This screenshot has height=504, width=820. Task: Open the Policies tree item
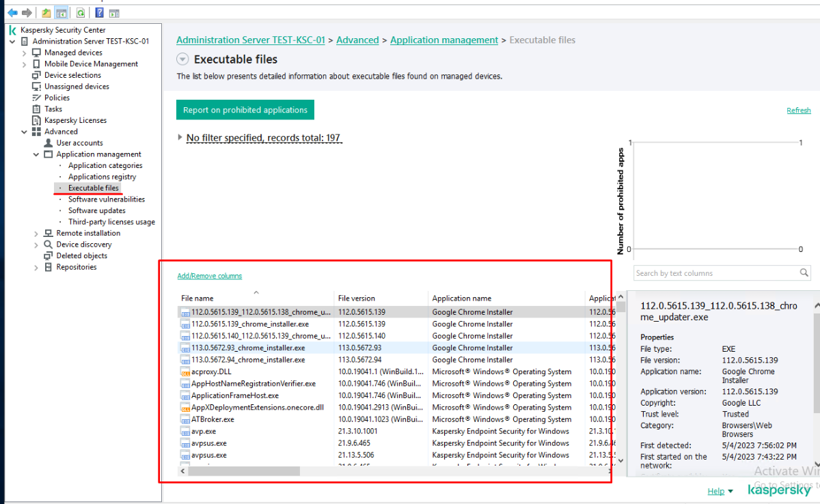[57, 98]
